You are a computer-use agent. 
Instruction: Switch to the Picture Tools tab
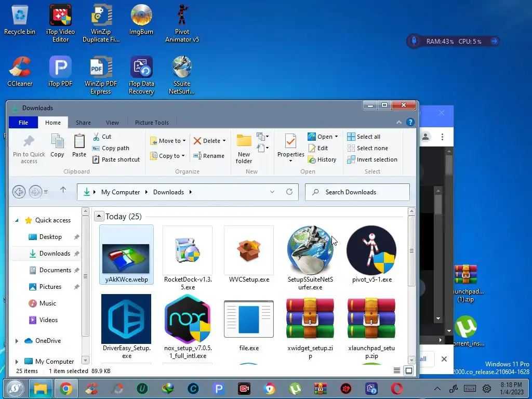152,123
